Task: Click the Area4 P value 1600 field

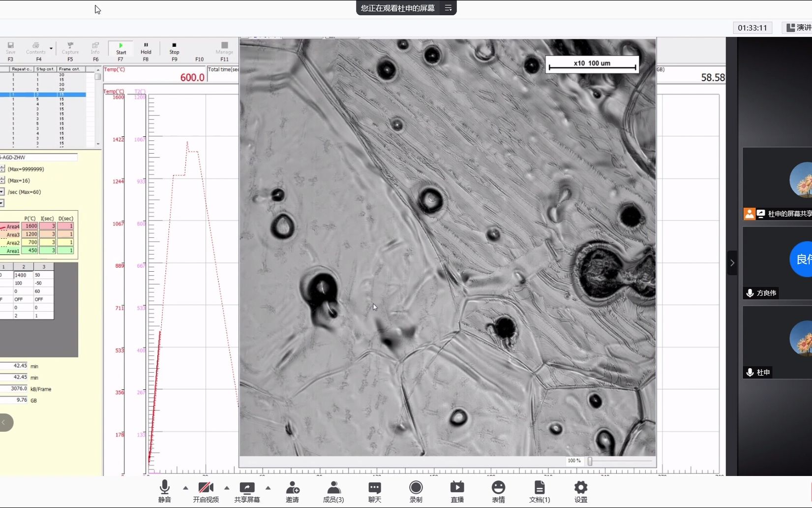Action: [x=30, y=226]
